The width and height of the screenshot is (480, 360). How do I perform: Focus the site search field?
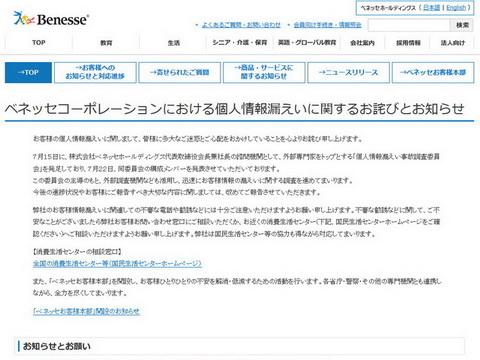coord(409,25)
